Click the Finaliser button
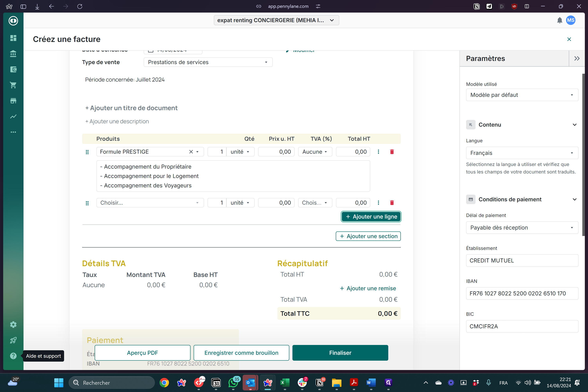The width and height of the screenshot is (588, 392). [340, 353]
